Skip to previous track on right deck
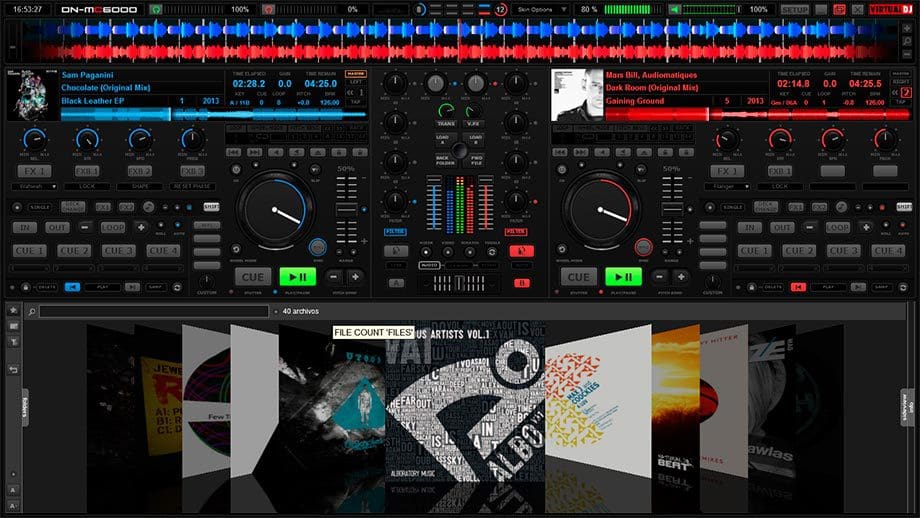This screenshot has width=920, height=518. (560, 152)
